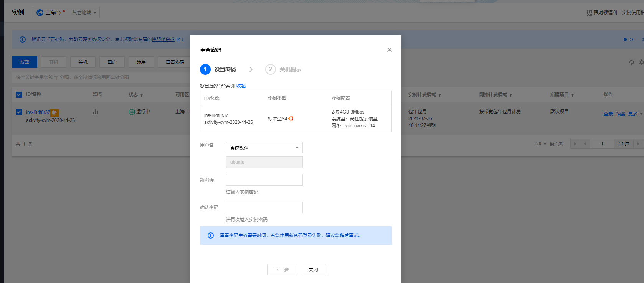Image resolution: width=644 pixels, height=283 pixels.
Task: Click the filter icon beside 网络计费模式 column
Action: click(x=511, y=95)
